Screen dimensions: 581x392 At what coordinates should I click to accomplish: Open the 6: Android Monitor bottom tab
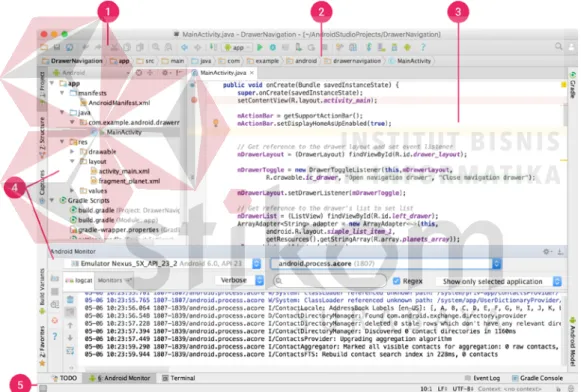pos(119,378)
